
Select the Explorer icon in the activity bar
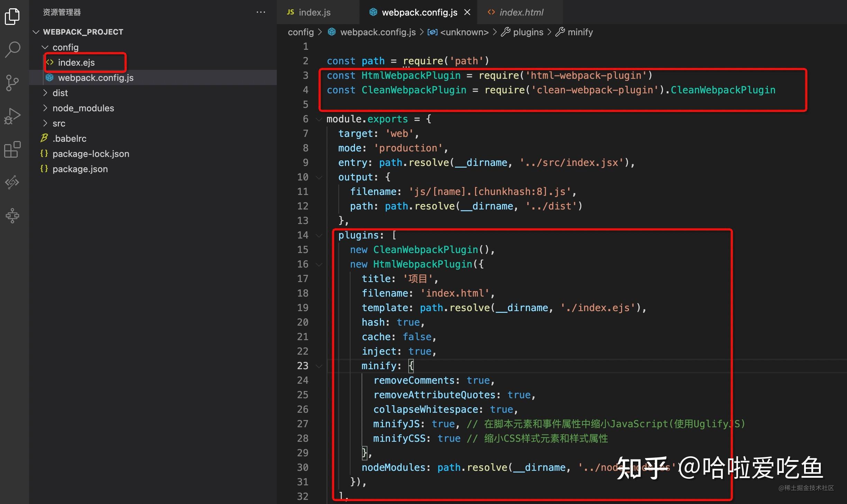(12, 16)
